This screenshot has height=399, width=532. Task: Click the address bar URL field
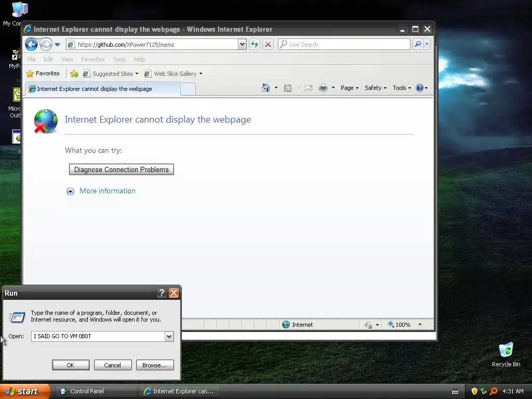[153, 45]
